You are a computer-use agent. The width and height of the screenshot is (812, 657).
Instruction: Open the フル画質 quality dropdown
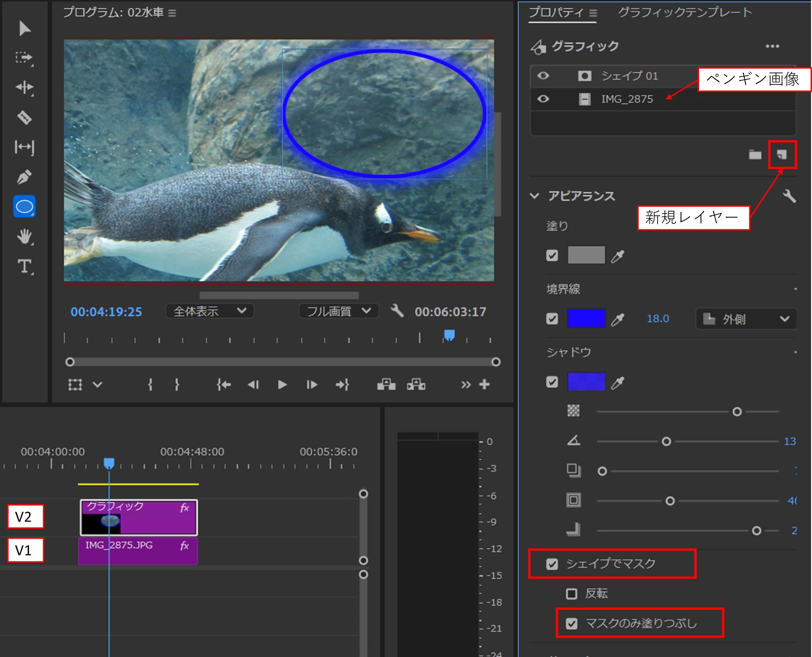339,311
